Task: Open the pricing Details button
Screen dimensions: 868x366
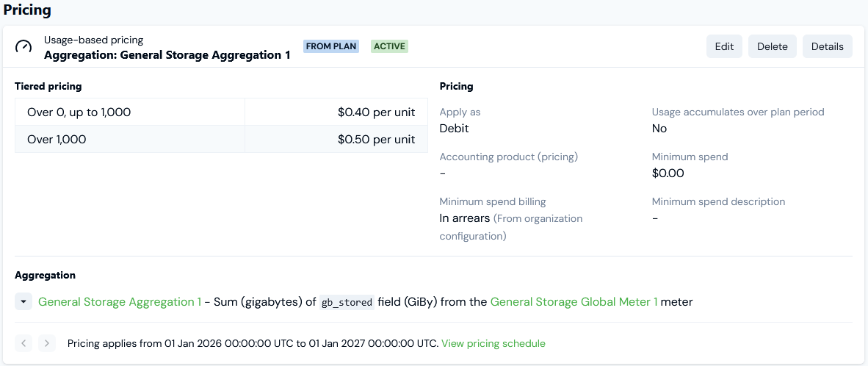Action: click(828, 46)
